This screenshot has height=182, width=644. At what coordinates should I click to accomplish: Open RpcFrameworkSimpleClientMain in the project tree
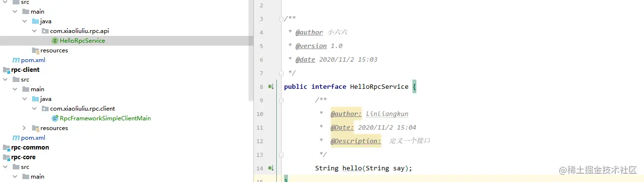106,118
